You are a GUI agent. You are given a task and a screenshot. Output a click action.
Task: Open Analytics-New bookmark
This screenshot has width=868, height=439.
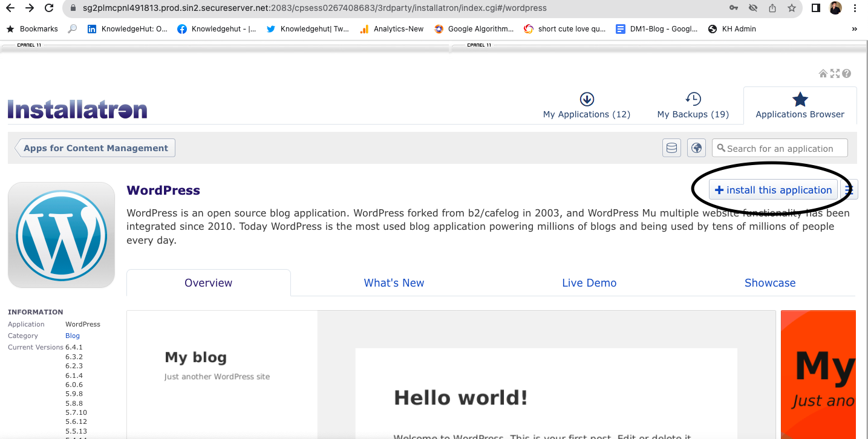pos(391,28)
